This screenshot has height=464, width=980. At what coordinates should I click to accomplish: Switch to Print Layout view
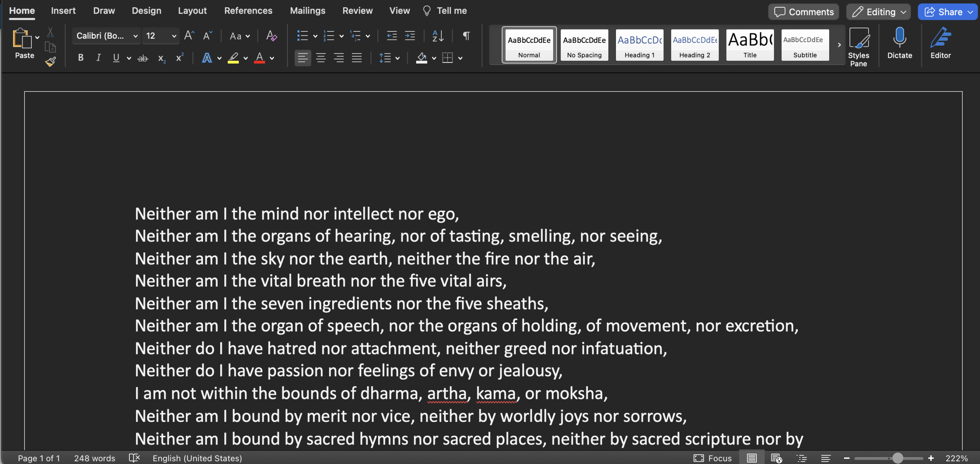751,458
